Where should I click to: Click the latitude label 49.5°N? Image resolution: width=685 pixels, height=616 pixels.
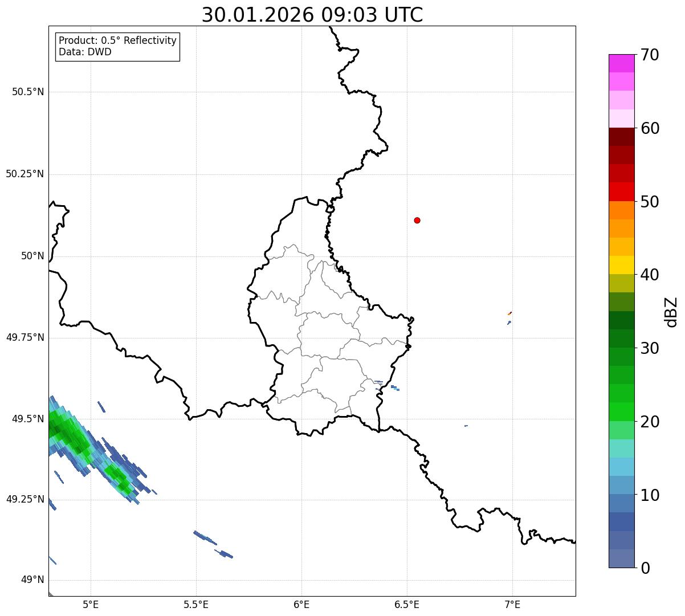click(28, 419)
